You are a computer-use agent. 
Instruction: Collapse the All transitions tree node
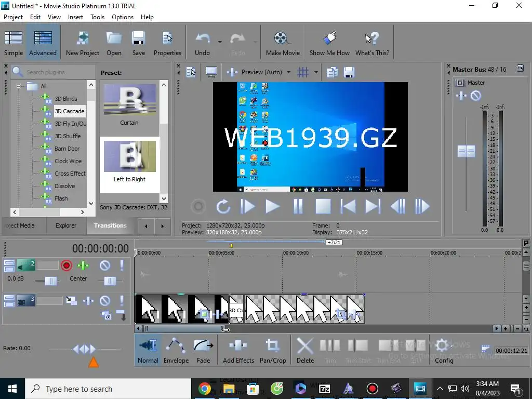[x=18, y=86]
